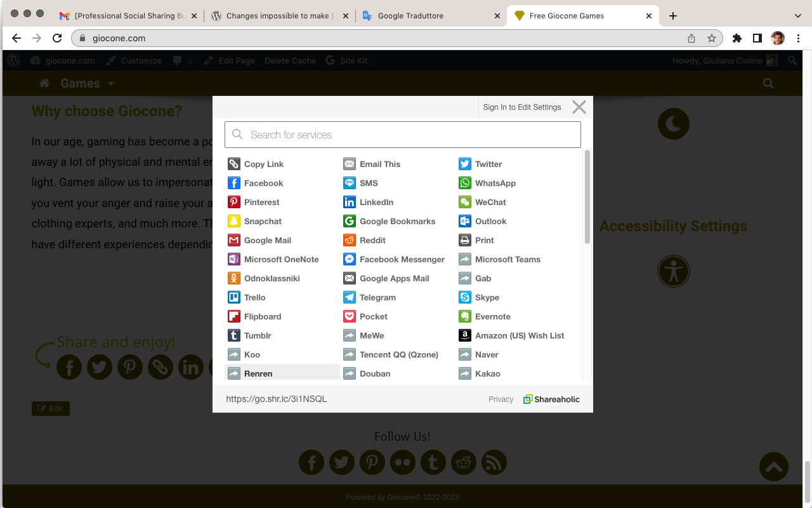Image resolution: width=812 pixels, height=508 pixels.
Task: Close the Shareaholic share dialog
Action: pos(579,107)
